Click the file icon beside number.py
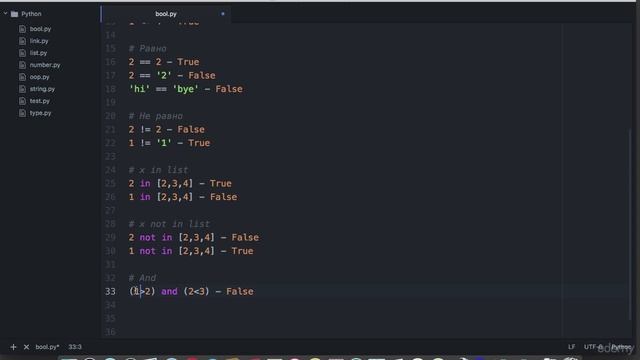Image resolution: width=640 pixels, height=360 pixels. [22, 65]
